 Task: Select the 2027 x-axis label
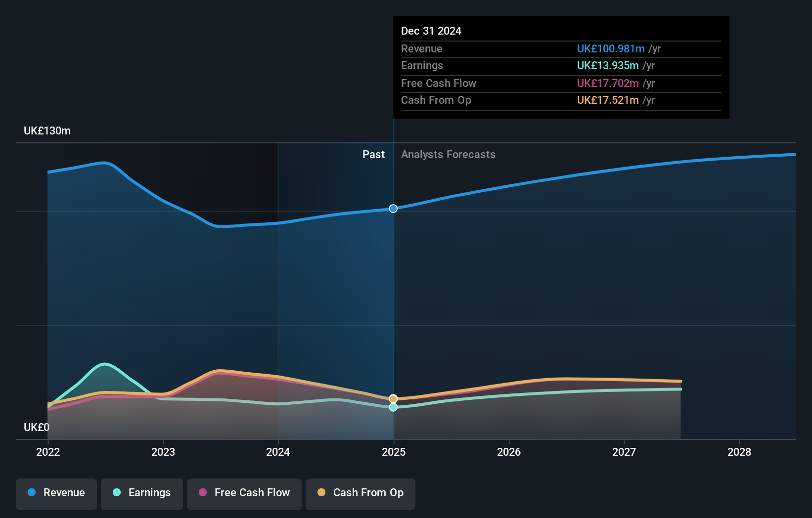click(624, 452)
